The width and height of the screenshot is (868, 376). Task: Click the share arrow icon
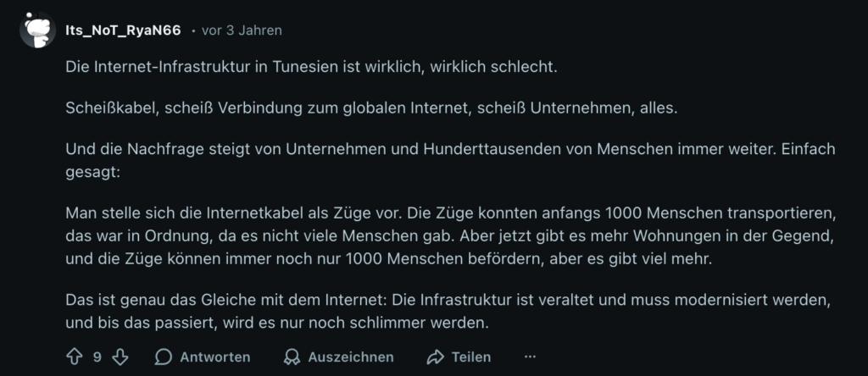[x=436, y=357]
